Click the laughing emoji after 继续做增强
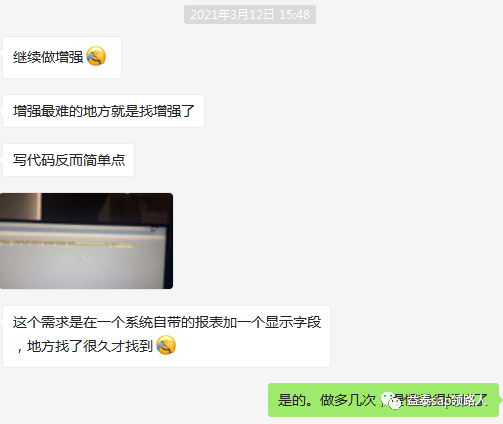The image size is (503, 424). (96, 56)
